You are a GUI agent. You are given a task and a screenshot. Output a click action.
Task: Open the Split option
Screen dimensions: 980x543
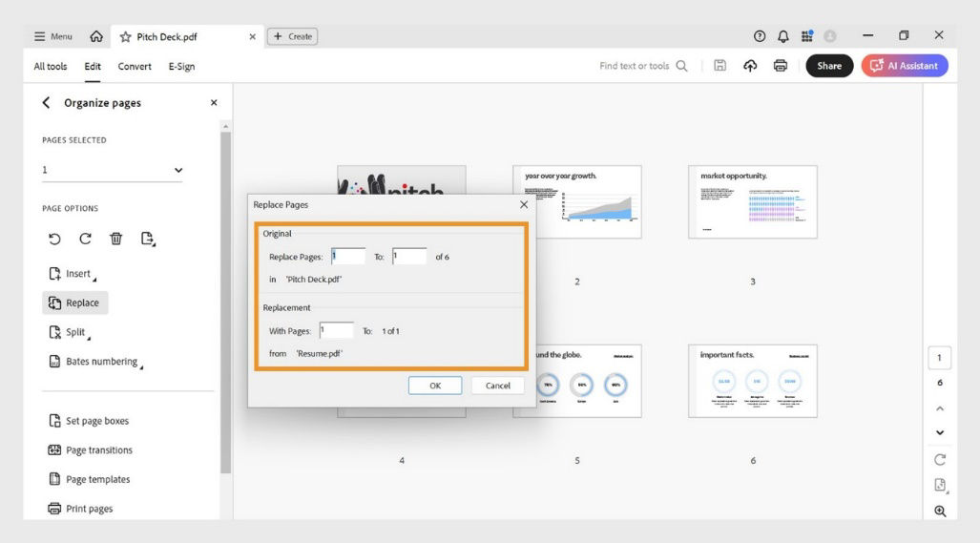point(70,332)
